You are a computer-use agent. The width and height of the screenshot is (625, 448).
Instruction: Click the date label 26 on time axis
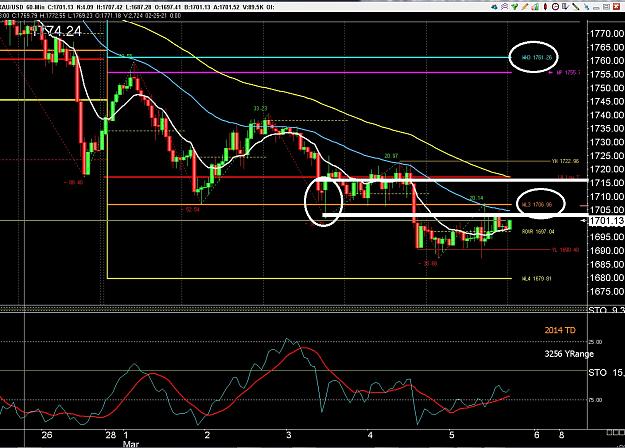pyautogui.click(x=47, y=435)
